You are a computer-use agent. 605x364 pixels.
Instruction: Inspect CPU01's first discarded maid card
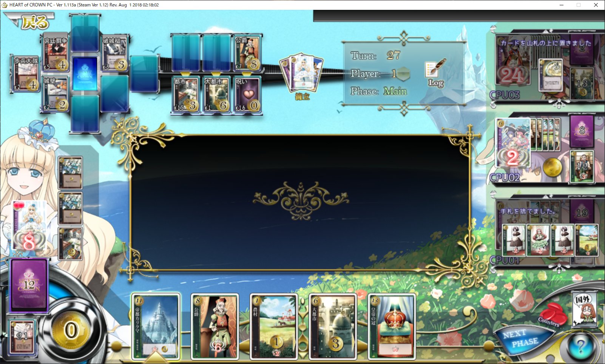(514, 240)
